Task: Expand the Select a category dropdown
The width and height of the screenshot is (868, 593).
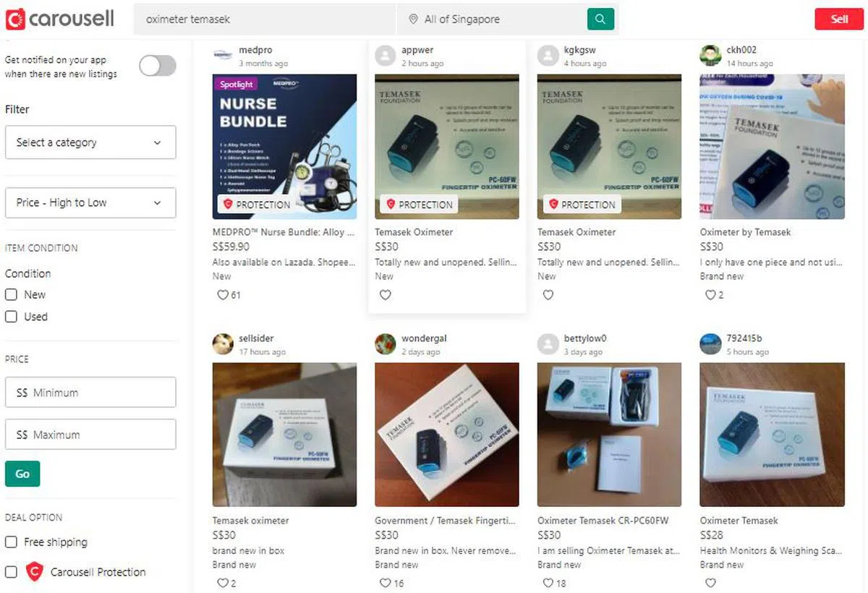Action: pyautogui.click(x=90, y=142)
